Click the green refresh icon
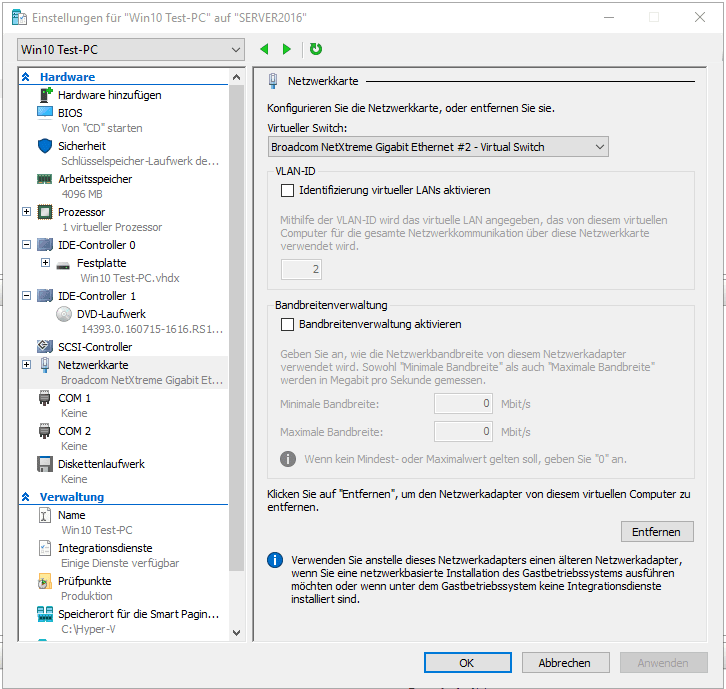This screenshot has height=689, width=726. click(316, 49)
